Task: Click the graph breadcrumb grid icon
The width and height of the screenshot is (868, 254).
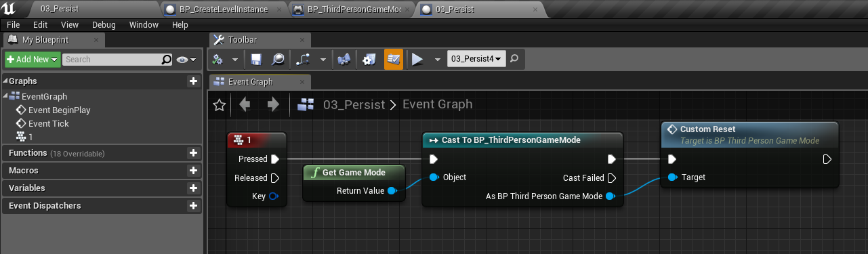Action: [306, 104]
